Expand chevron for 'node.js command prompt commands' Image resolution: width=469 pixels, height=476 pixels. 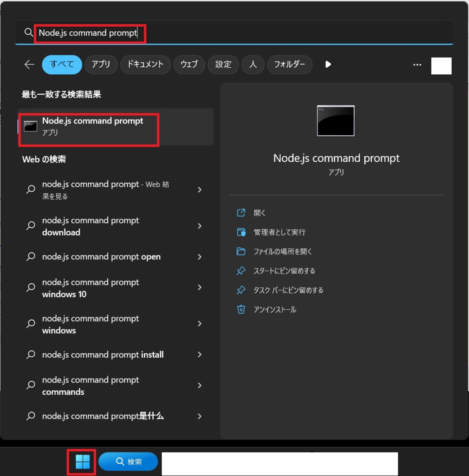200,385
